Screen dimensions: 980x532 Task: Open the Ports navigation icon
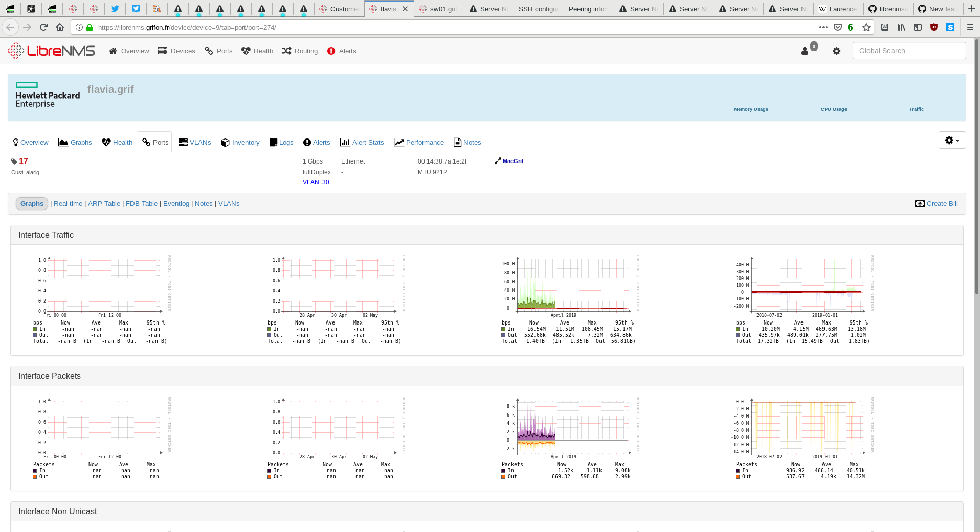tap(208, 51)
